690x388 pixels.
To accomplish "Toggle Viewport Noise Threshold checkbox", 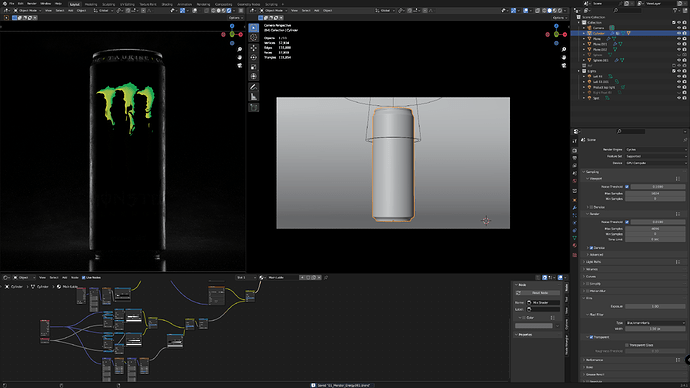I will (627, 187).
